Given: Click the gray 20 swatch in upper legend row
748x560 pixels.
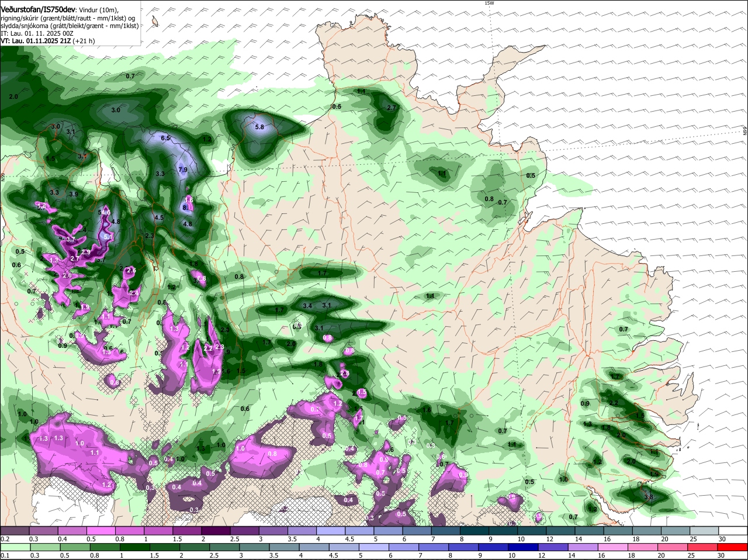Looking at the screenshot, I should tap(676, 530).
